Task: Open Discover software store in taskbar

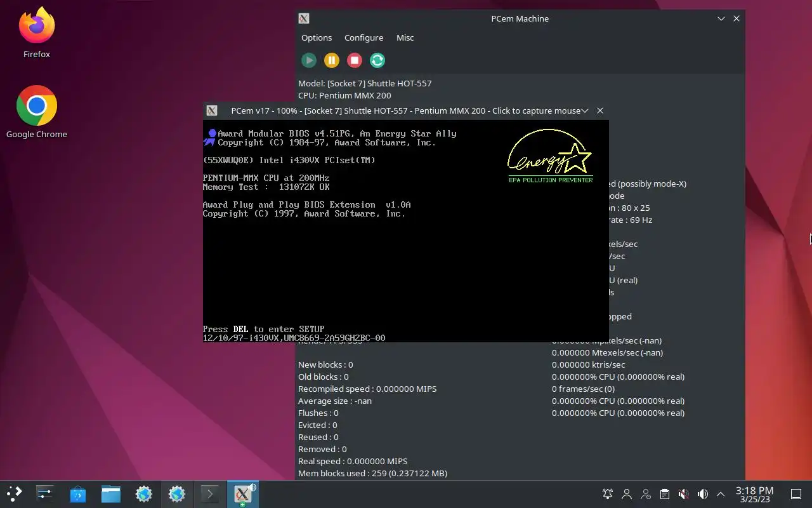Action: 77,493
